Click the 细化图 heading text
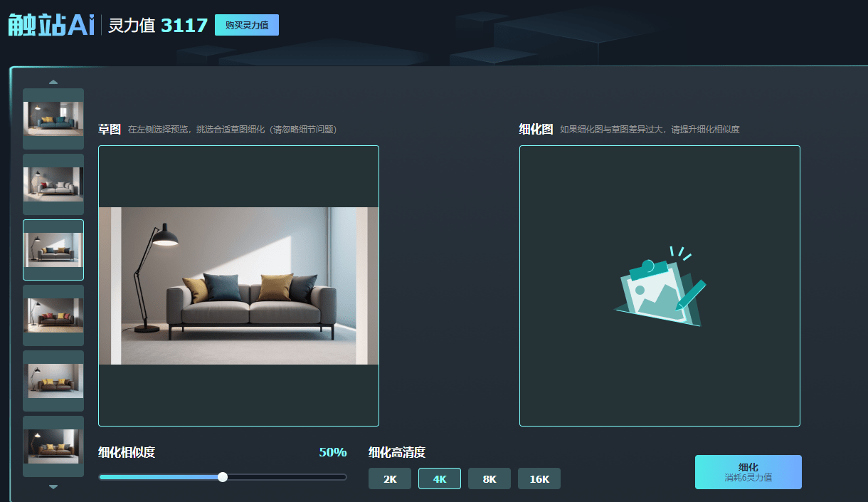Viewport: 868px width, 502px height. pos(536,130)
